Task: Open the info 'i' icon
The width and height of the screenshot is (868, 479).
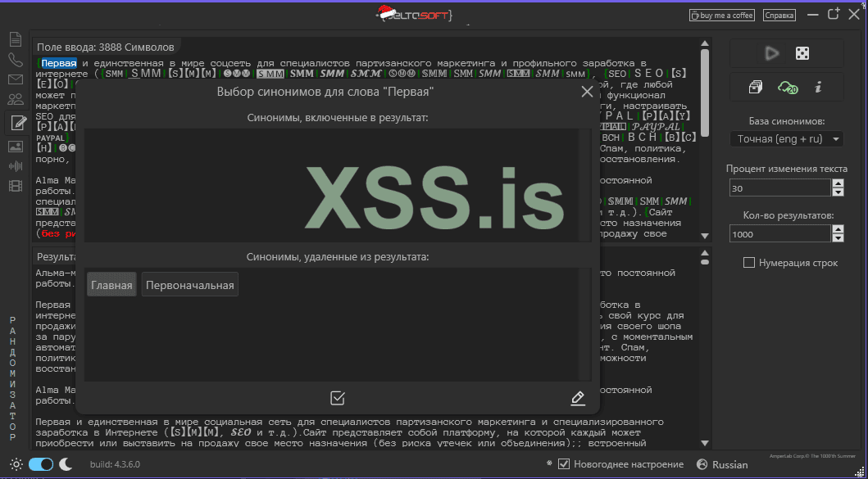Action: click(818, 88)
